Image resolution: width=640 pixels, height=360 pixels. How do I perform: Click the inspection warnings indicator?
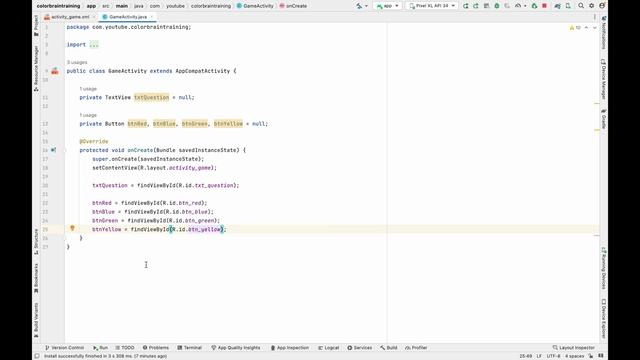pos(575,27)
